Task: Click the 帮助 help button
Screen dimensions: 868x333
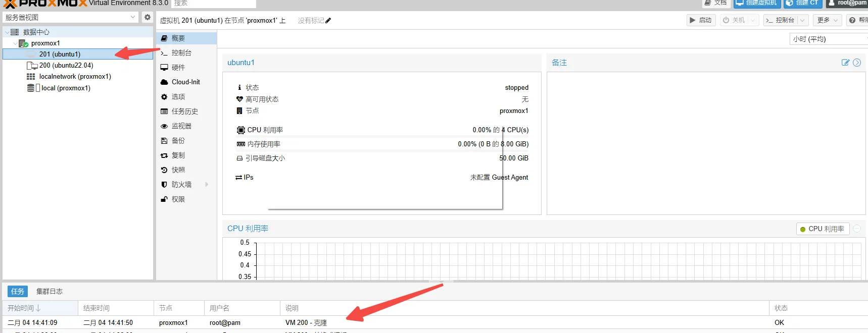Action: tap(857, 20)
